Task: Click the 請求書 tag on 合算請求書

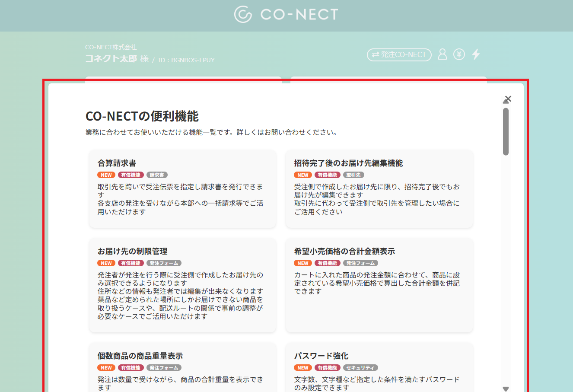Action: tap(157, 175)
